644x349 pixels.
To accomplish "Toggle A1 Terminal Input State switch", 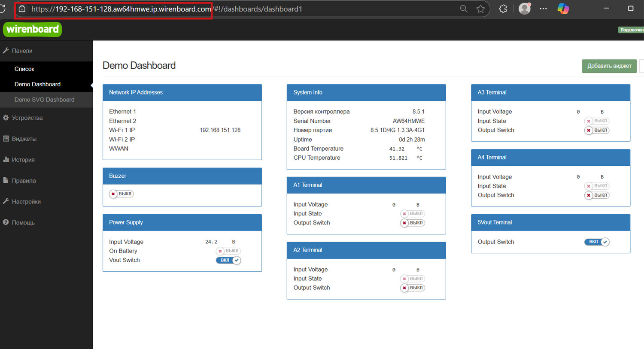I will pyautogui.click(x=413, y=214).
